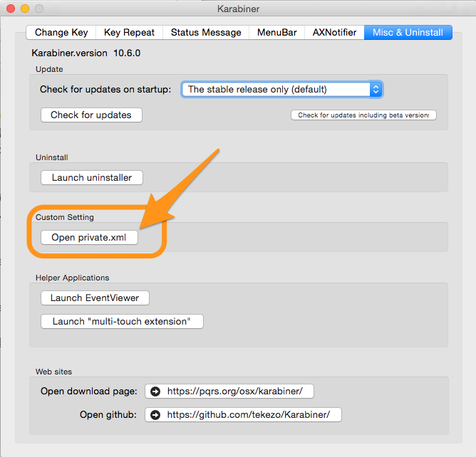Click the "Check for updates on startup:" label
This screenshot has height=457, width=476.
(105, 89)
